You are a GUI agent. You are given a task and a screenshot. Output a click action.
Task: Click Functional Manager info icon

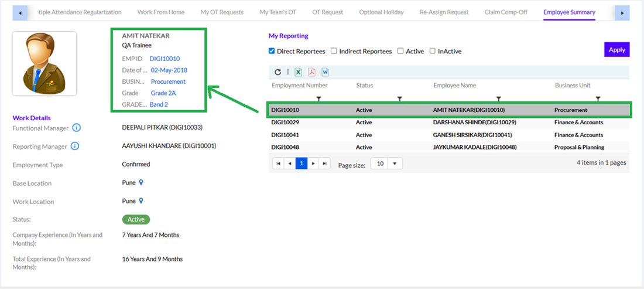76,128
